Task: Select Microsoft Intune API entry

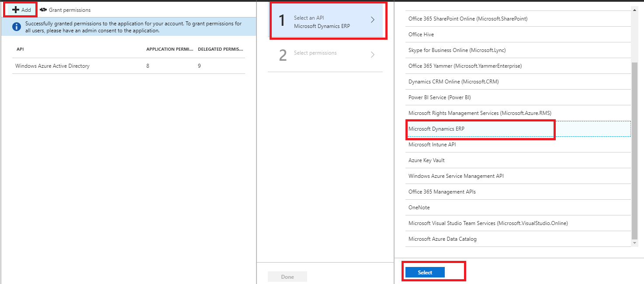Action: 432,145
